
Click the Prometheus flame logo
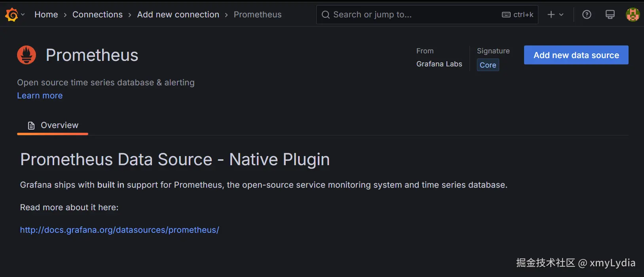[x=27, y=55]
